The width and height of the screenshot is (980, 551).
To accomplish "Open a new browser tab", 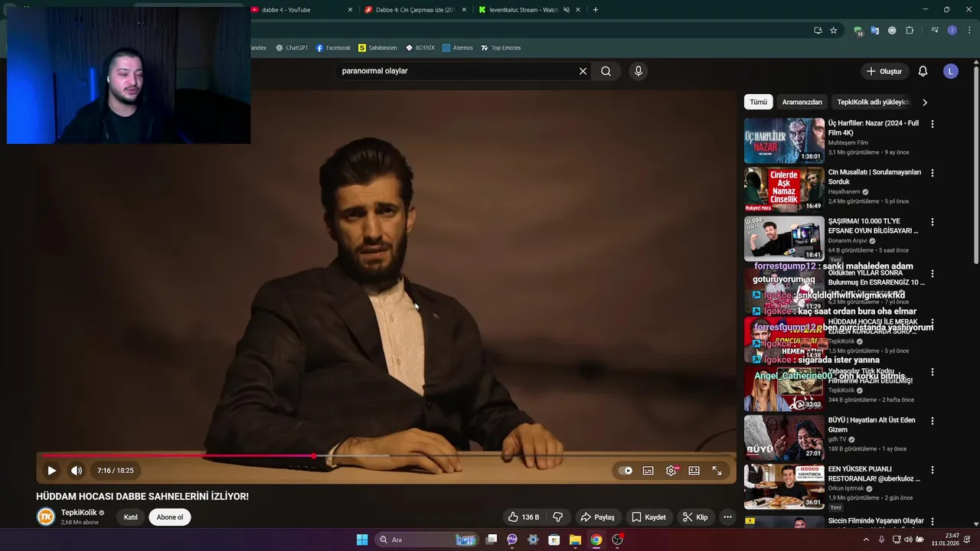I will [x=595, y=10].
